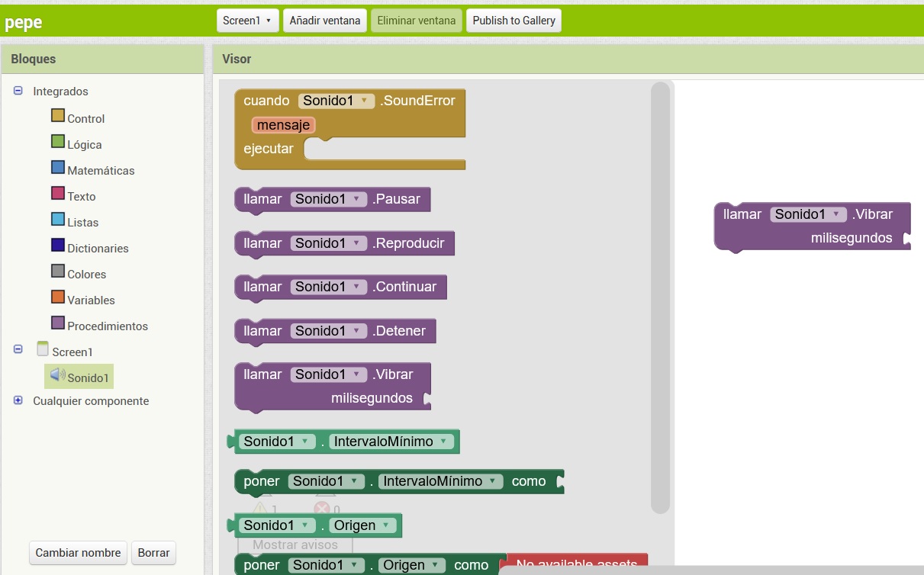The width and height of the screenshot is (924, 575).
Task: Open the Variables blocks category
Action: pyautogui.click(x=91, y=300)
